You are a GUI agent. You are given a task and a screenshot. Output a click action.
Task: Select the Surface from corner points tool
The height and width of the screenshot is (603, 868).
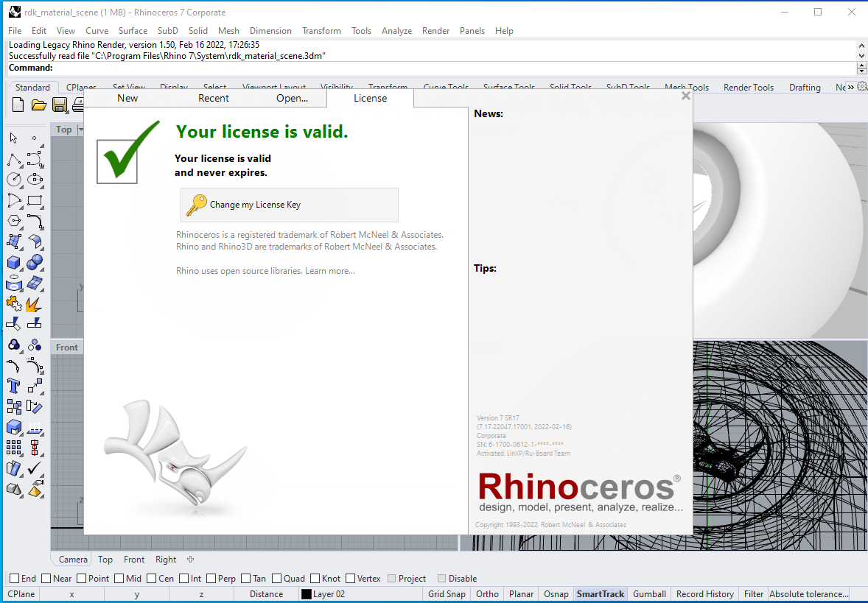[x=14, y=241]
